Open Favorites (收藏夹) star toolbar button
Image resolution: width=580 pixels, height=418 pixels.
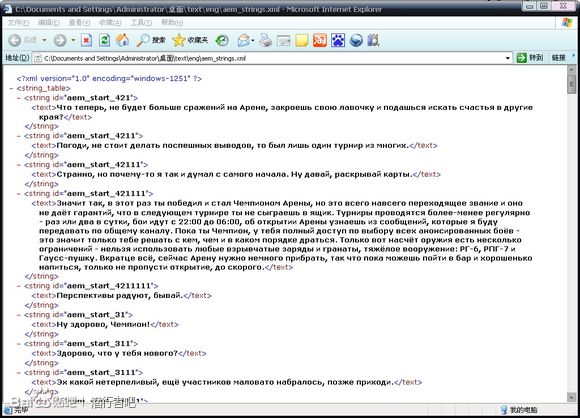[190, 40]
